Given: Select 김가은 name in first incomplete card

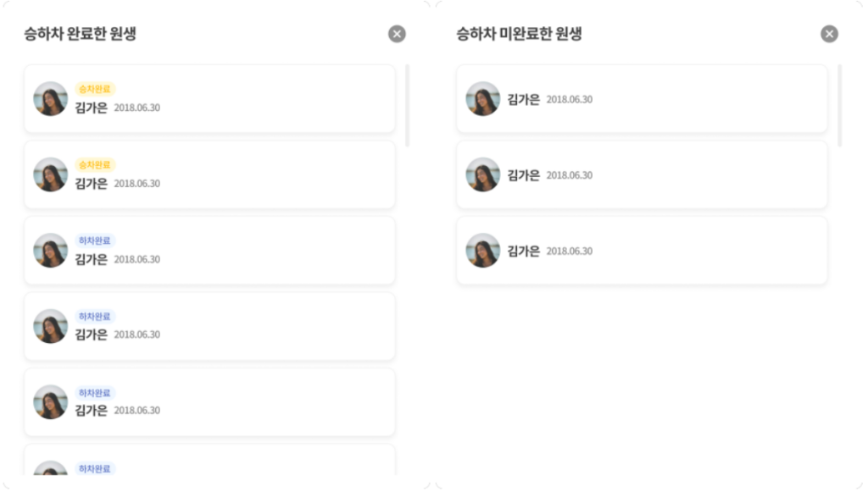Looking at the screenshot, I should click(523, 99).
